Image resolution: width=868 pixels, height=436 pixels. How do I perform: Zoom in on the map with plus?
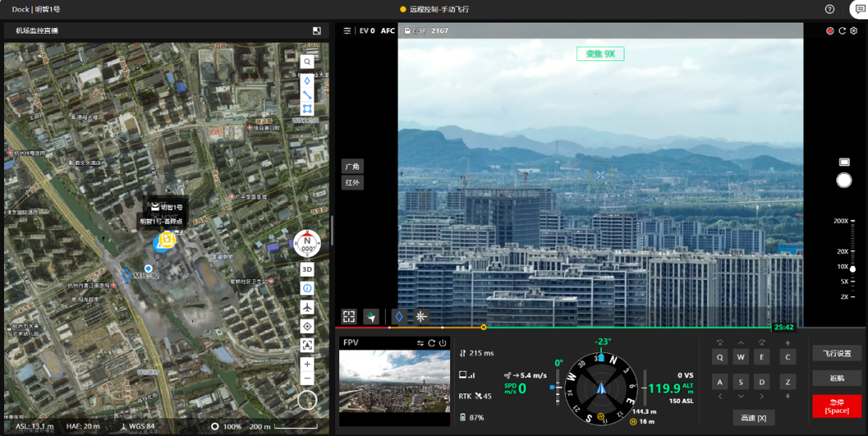[307, 364]
